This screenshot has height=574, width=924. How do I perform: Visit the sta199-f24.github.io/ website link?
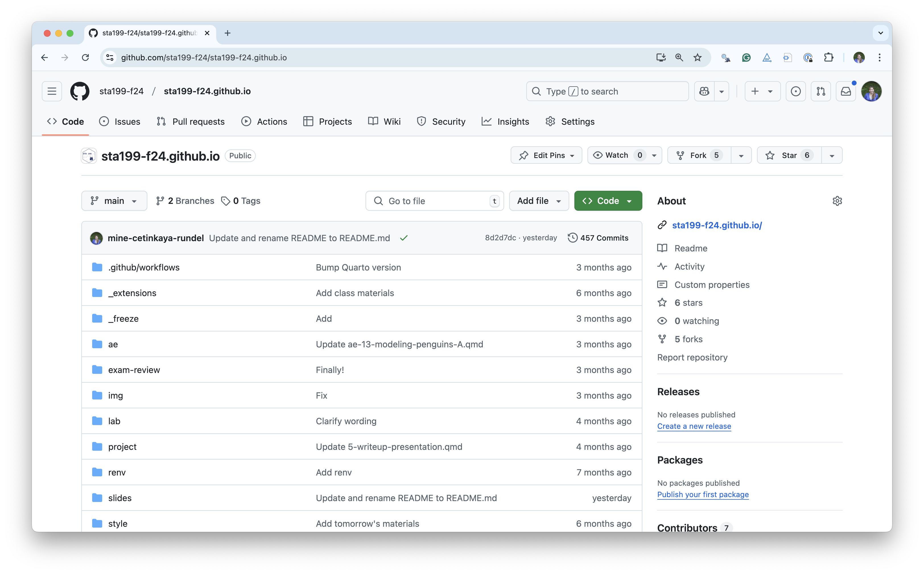[x=717, y=225]
